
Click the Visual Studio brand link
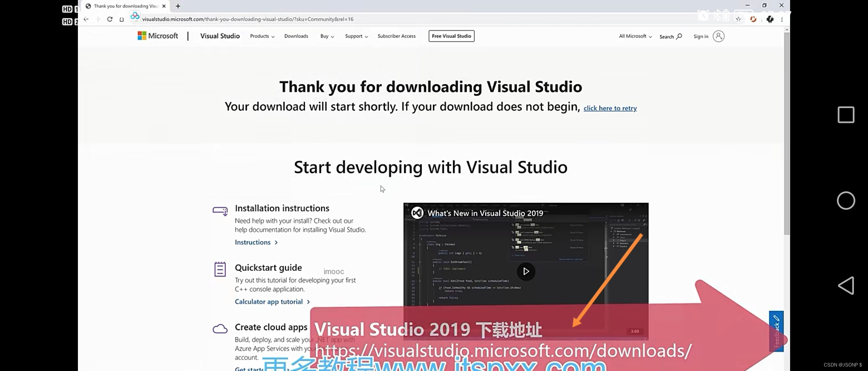tap(220, 36)
